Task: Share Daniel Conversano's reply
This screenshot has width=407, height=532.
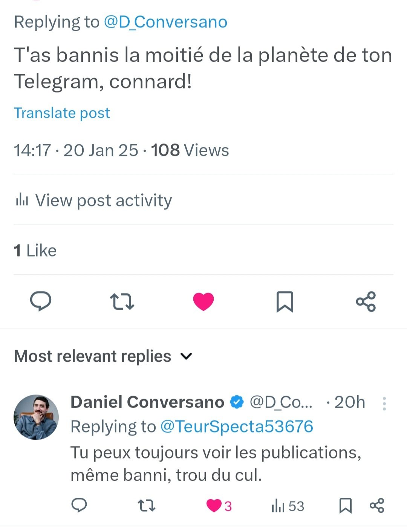Action: (x=377, y=505)
